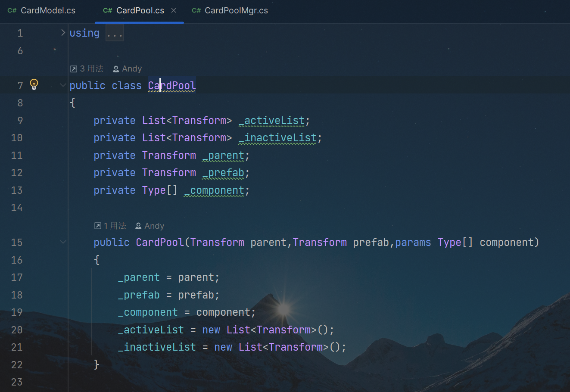
Task: Click the Andy author hint above class
Action: click(127, 69)
